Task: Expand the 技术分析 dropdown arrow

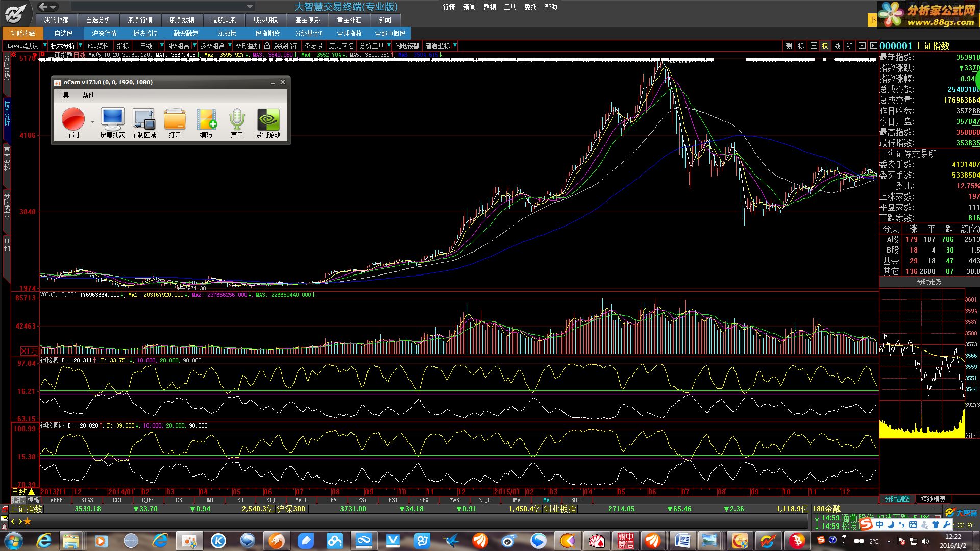Action: point(81,46)
